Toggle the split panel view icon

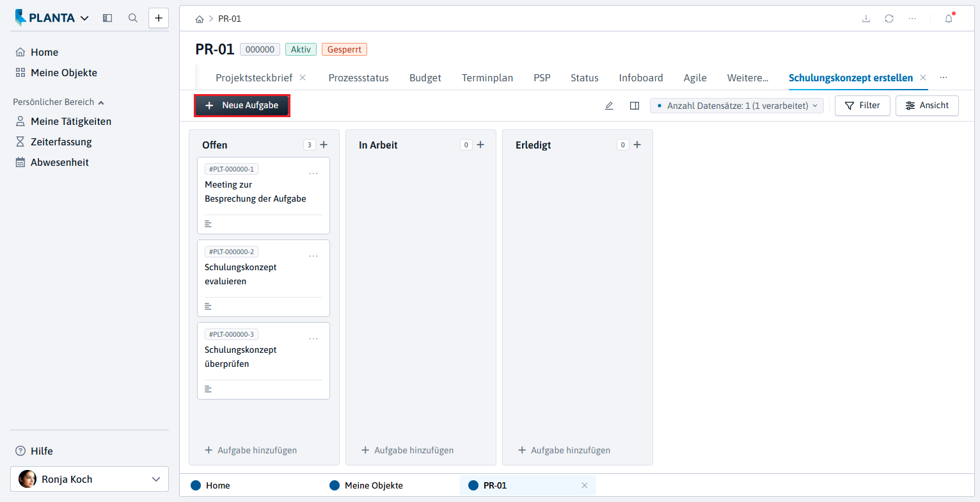click(x=635, y=106)
